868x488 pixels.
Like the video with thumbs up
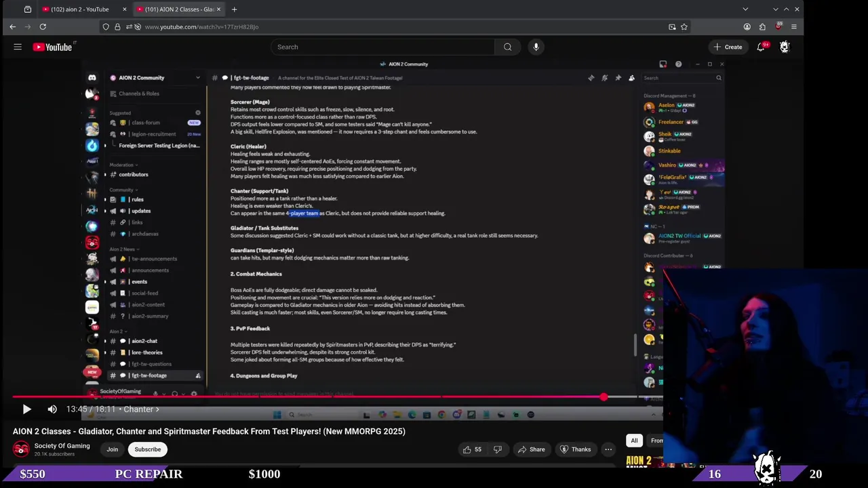[473, 449]
